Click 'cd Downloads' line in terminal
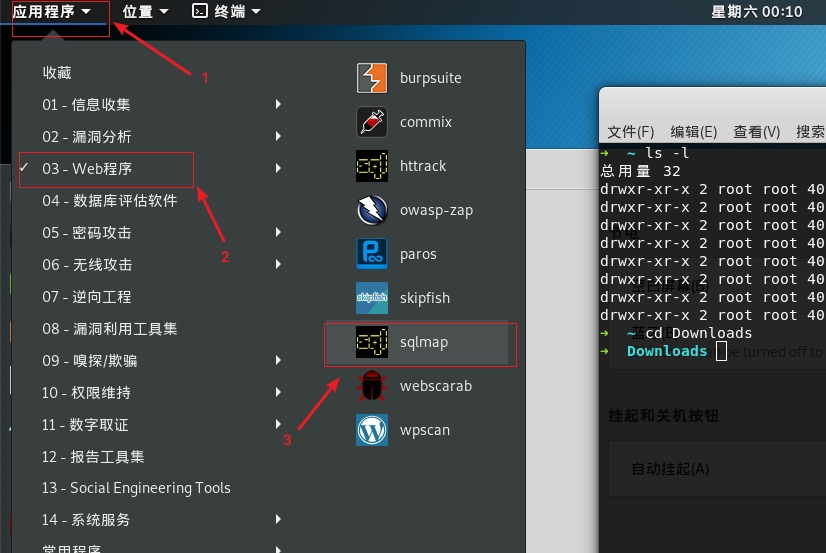826x553 pixels. tap(699, 333)
